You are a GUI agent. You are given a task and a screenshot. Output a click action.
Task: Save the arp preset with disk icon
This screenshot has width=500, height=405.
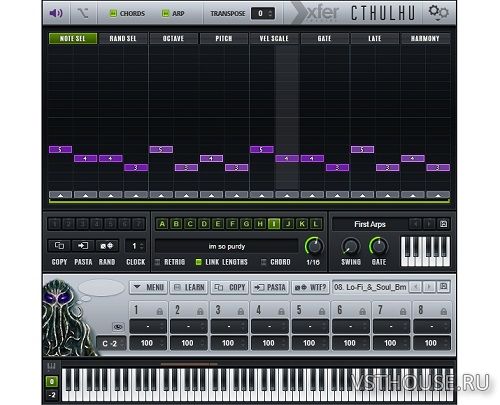click(443, 224)
